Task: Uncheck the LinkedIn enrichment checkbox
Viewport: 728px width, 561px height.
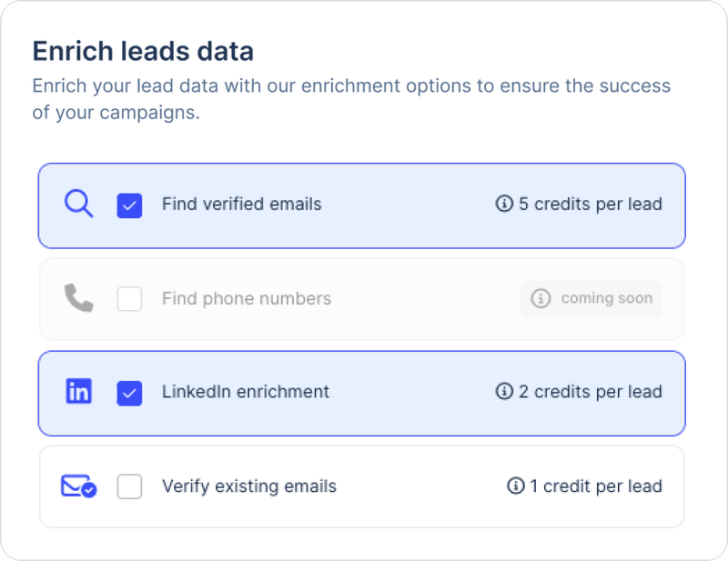Action: [x=129, y=393]
